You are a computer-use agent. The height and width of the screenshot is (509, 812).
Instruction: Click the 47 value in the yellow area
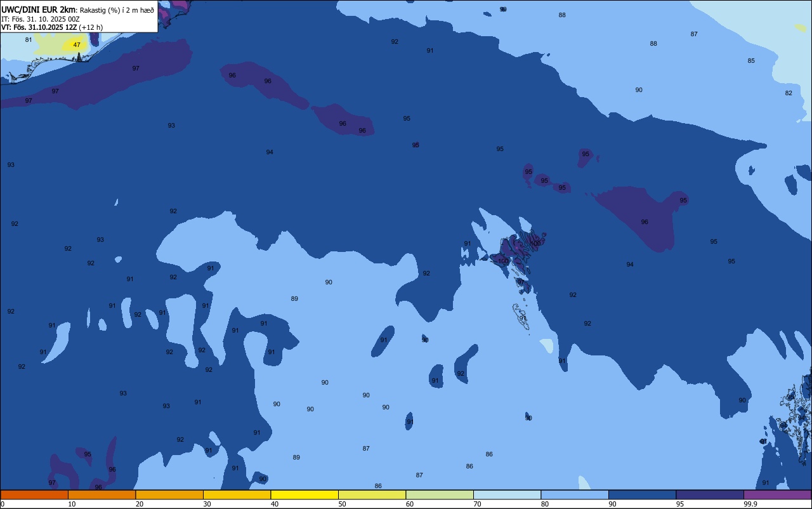pos(77,45)
